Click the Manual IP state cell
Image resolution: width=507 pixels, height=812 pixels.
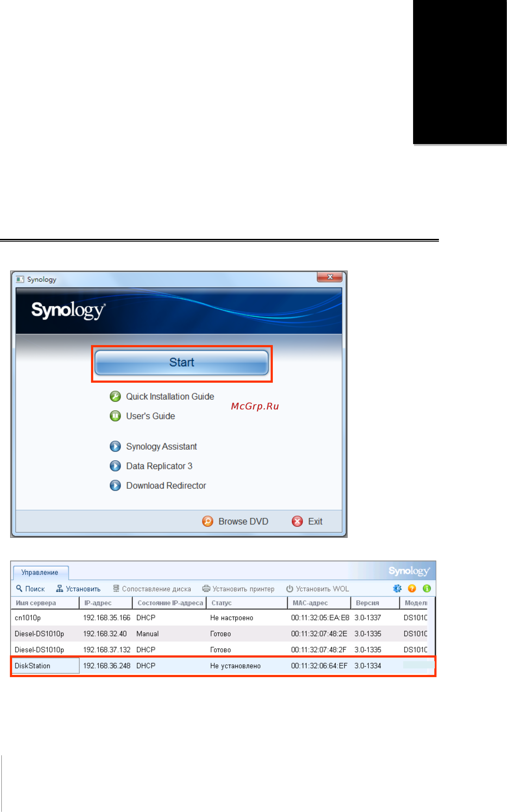tap(148, 634)
